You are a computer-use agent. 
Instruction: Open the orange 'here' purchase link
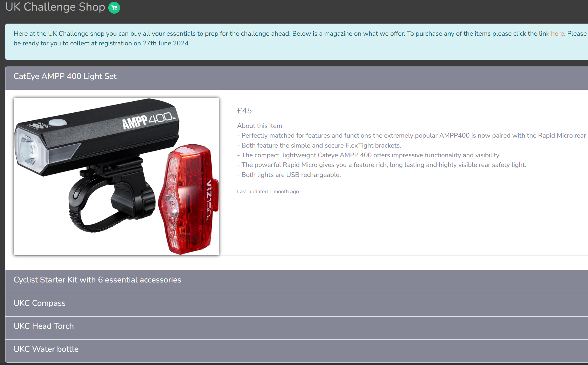[557, 34]
